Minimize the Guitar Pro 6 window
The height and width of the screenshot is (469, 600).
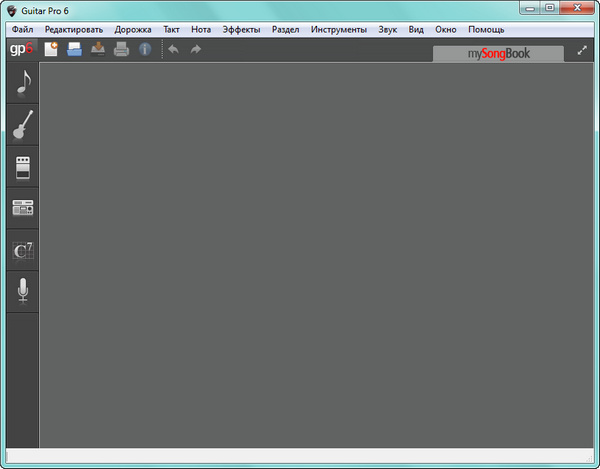530,8
